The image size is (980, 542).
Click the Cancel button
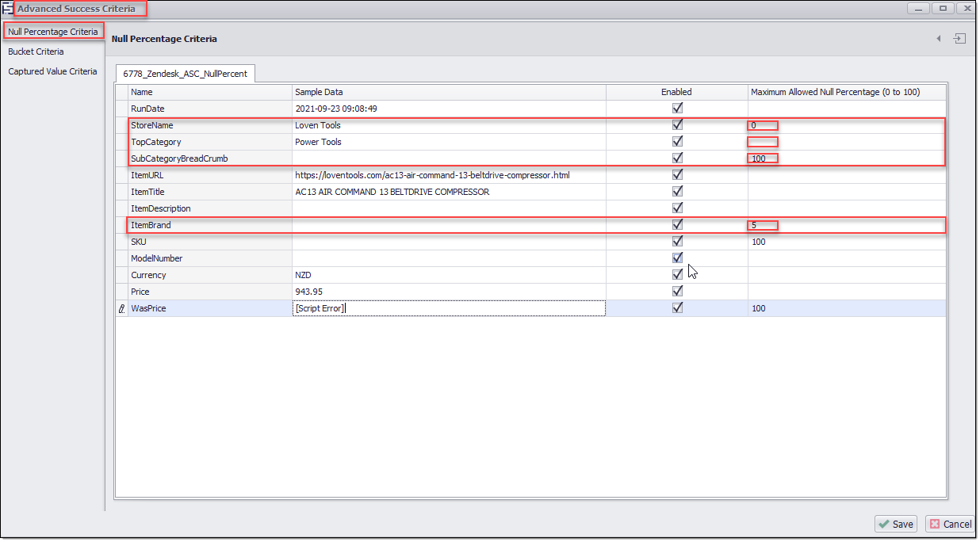(949, 524)
